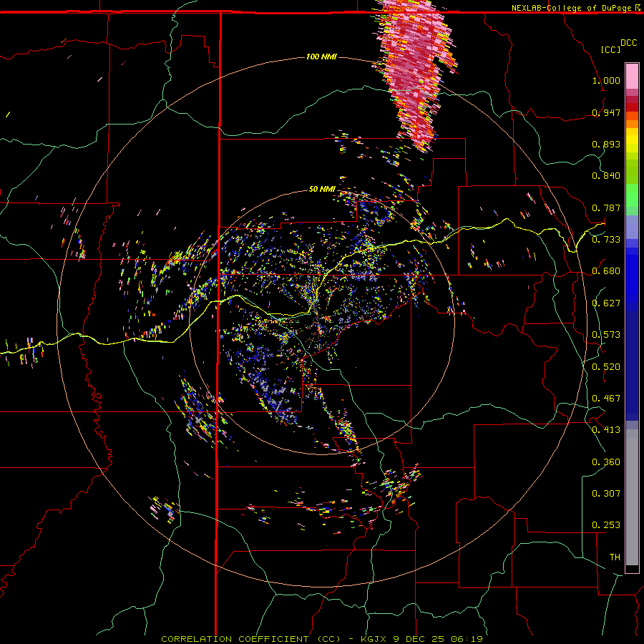
Task: Click the 1.000 scale value
Action: [606, 80]
